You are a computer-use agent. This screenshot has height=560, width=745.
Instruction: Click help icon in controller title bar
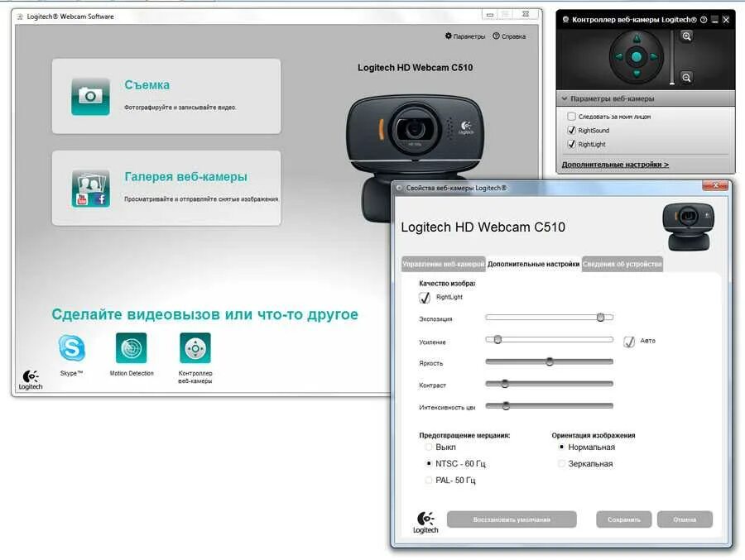[x=703, y=20]
